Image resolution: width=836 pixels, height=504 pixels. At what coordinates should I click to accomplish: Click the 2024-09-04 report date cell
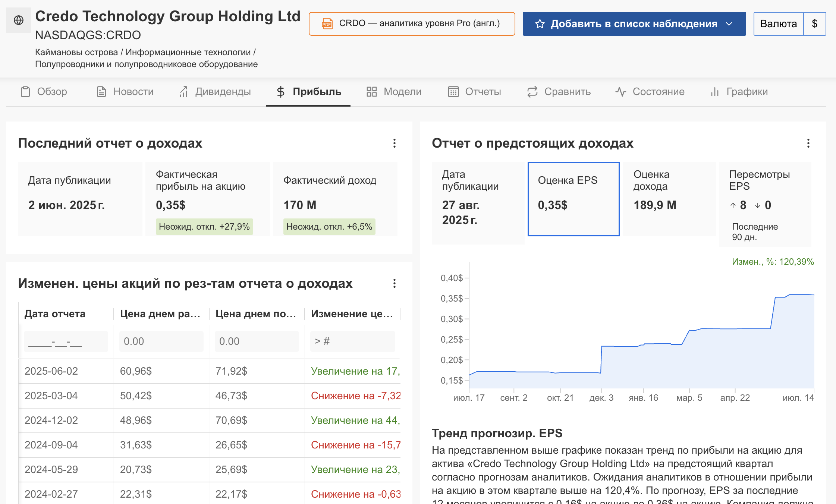[66, 445]
